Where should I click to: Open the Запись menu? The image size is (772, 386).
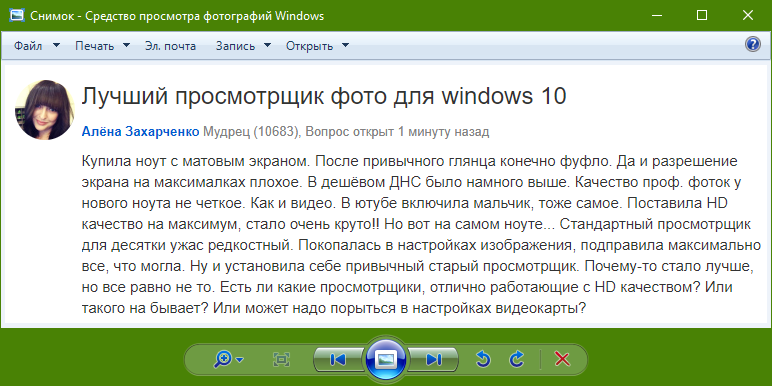(235, 46)
